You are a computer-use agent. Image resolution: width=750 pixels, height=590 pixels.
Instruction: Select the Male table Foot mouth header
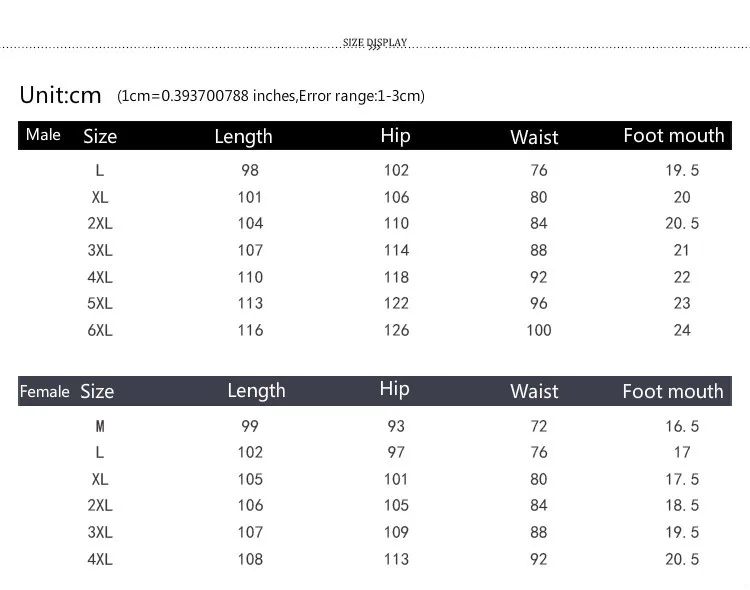[x=673, y=135]
